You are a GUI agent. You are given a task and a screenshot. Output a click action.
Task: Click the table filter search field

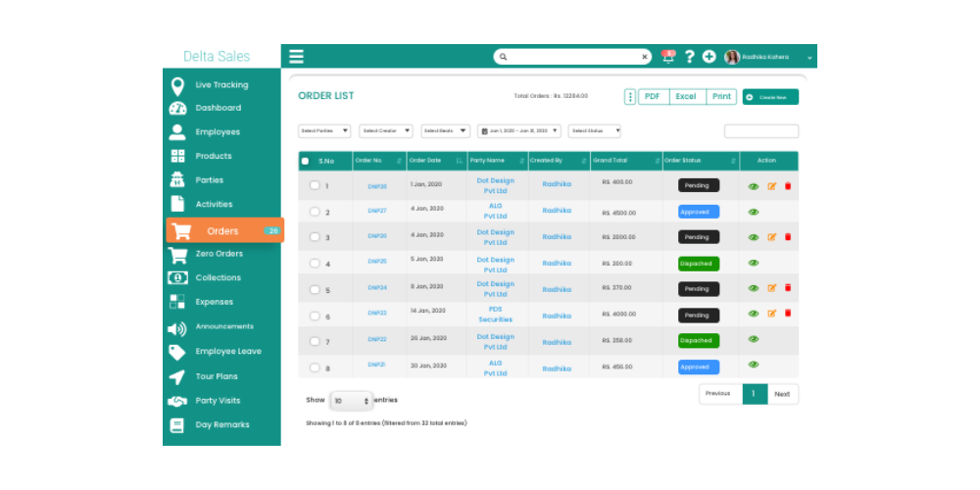761,131
